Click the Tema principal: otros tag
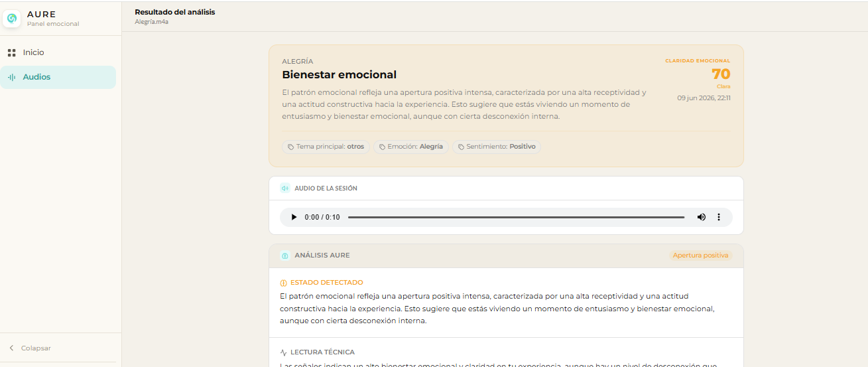 [x=326, y=147]
